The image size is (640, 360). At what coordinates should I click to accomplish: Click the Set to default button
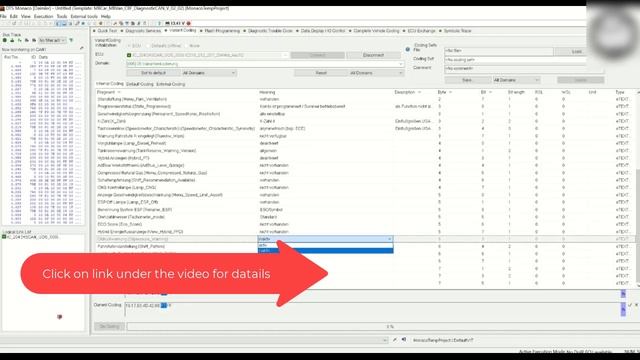pyautogui.click(x=153, y=73)
